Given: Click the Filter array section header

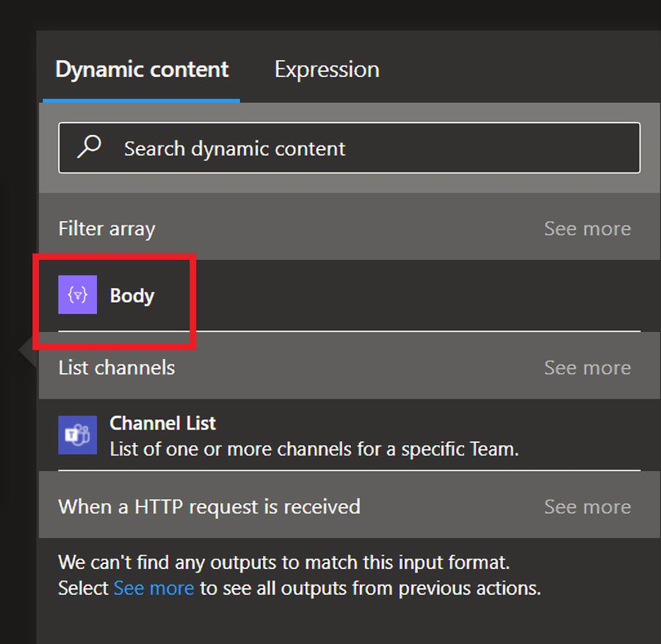Looking at the screenshot, I should [107, 229].
